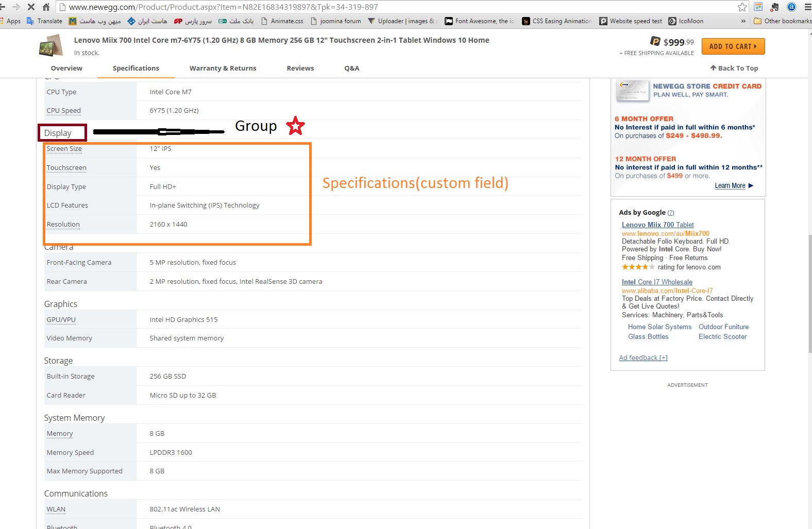The height and width of the screenshot is (529, 812).
Task: Click the 'Micro SD up to 32 GB' value
Action: (x=183, y=396)
